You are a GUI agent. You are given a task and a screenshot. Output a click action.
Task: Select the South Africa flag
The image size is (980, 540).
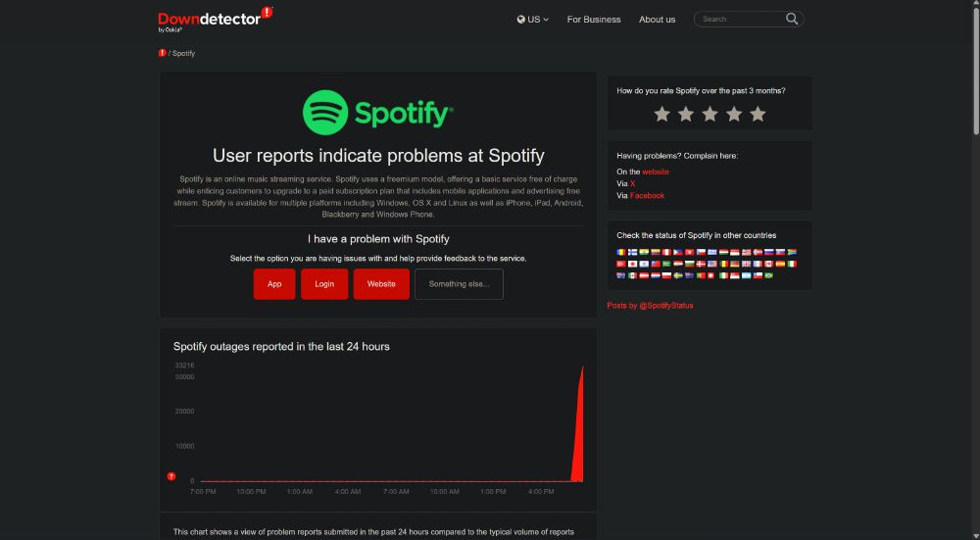(792, 252)
